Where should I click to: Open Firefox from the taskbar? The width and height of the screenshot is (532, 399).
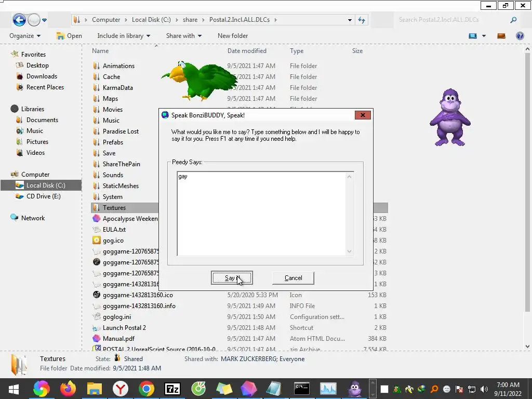68,389
